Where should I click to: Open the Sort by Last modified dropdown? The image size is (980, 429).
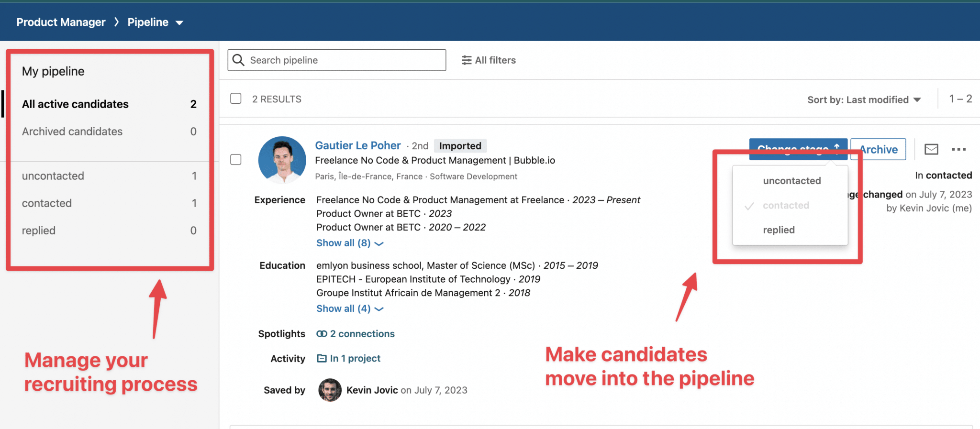(864, 99)
